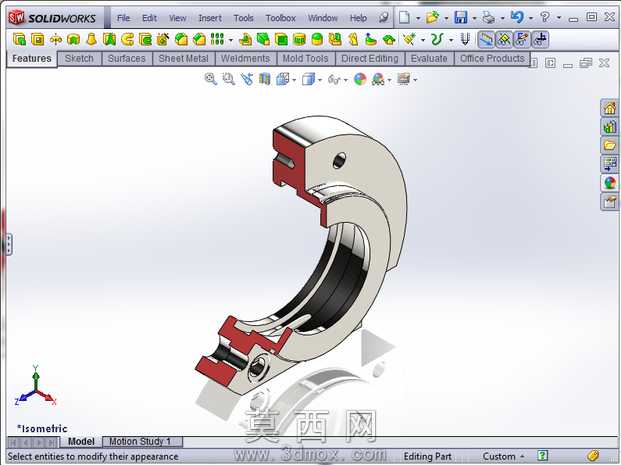Open the Linear Pattern dropdown arrow
621x465 pixels.
click(230, 40)
